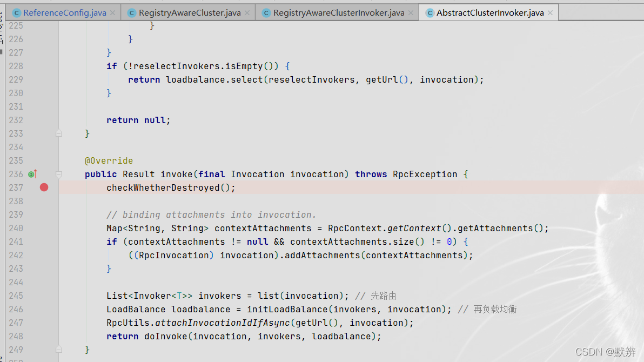Click class icon on AbstractClusterInvoker.java tab
Viewport: 644px width, 362px height.
pos(430,13)
